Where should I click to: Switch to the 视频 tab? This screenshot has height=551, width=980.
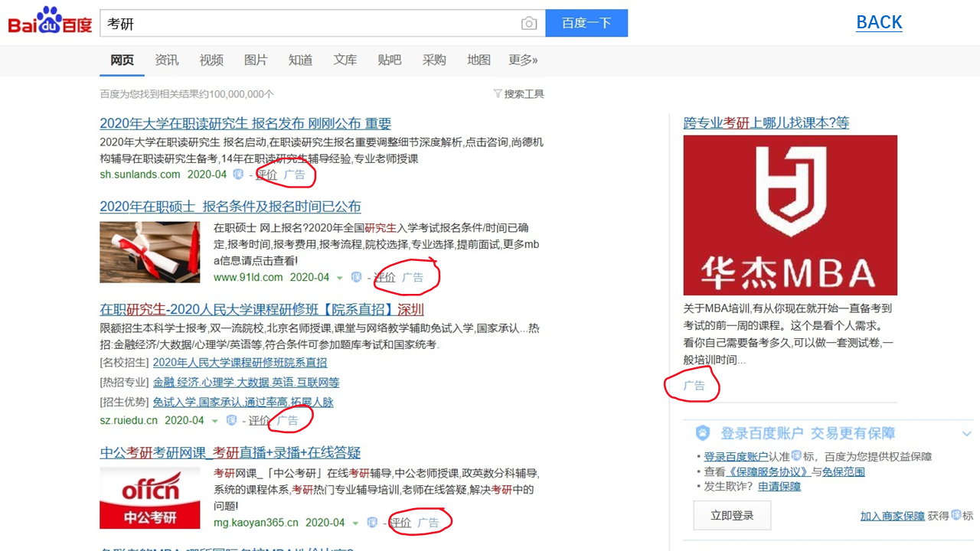(211, 60)
